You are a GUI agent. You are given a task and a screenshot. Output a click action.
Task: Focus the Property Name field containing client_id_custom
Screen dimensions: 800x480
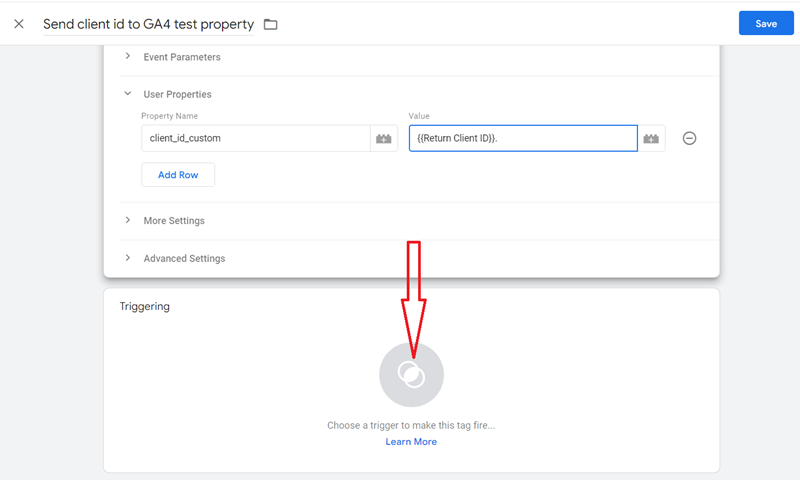point(254,138)
